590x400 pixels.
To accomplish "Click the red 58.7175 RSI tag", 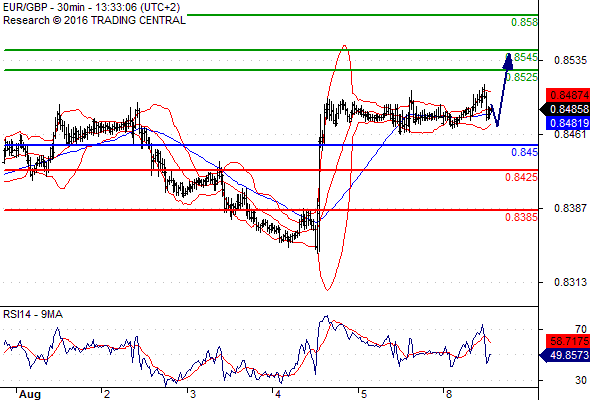I will (568, 341).
